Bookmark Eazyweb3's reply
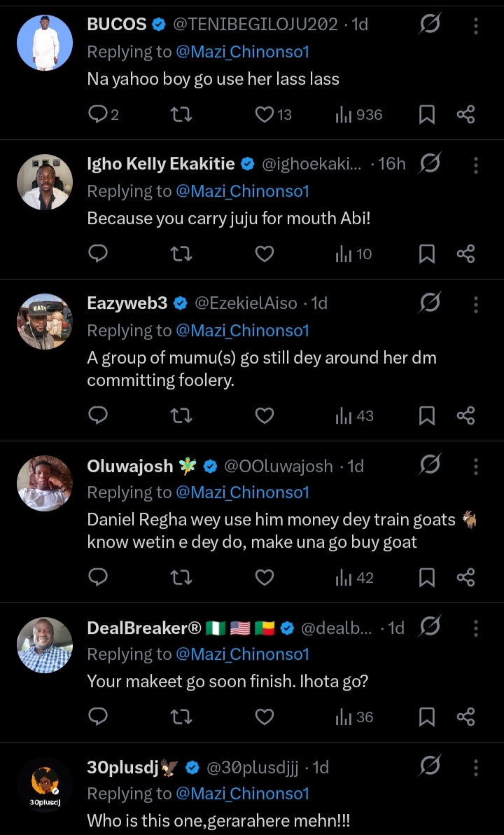The width and height of the screenshot is (504, 835). [426, 416]
